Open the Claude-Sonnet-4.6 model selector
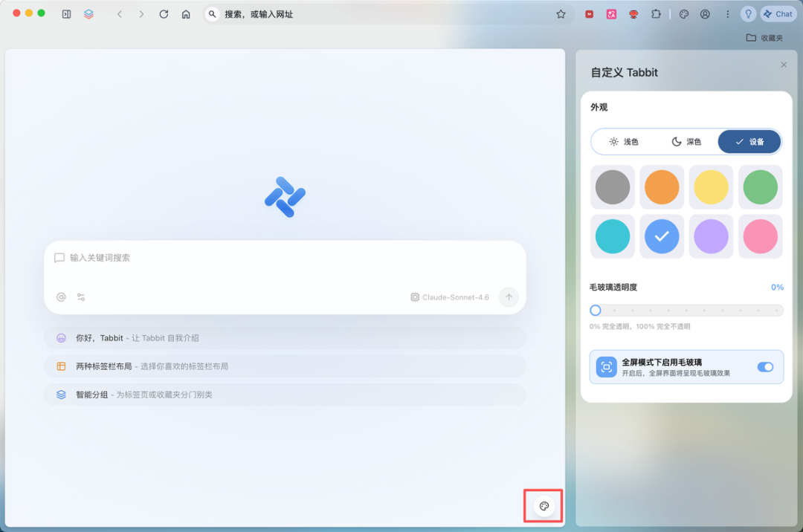Image resolution: width=803 pixels, height=532 pixels. (x=450, y=297)
